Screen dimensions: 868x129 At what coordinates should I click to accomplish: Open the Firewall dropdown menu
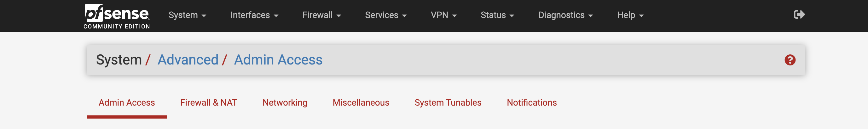tap(321, 15)
